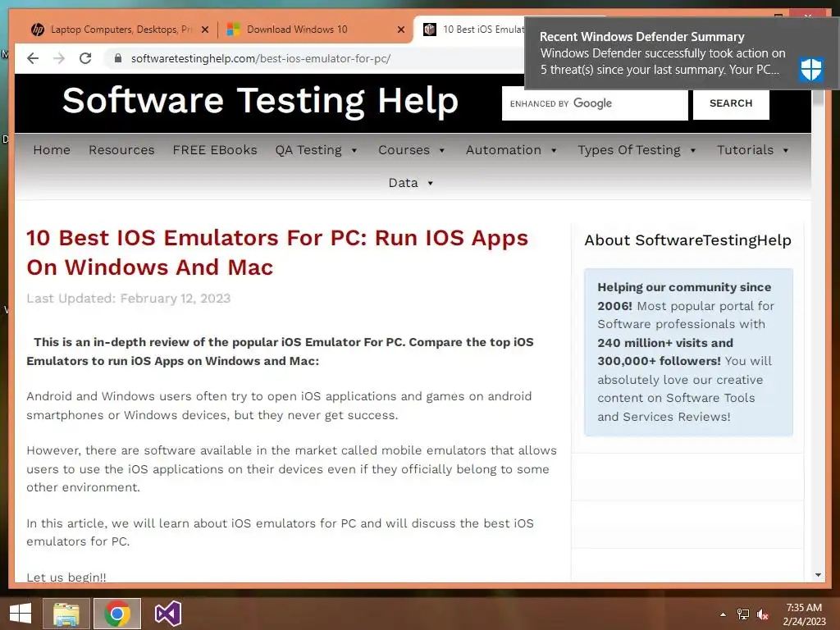Click the address bar URL
840x630 pixels.
(x=260, y=58)
